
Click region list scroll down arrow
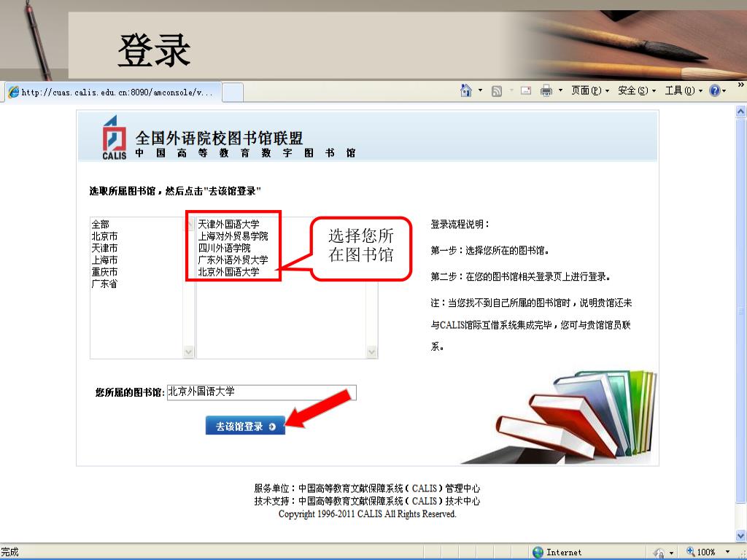click(x=189, y=352)
